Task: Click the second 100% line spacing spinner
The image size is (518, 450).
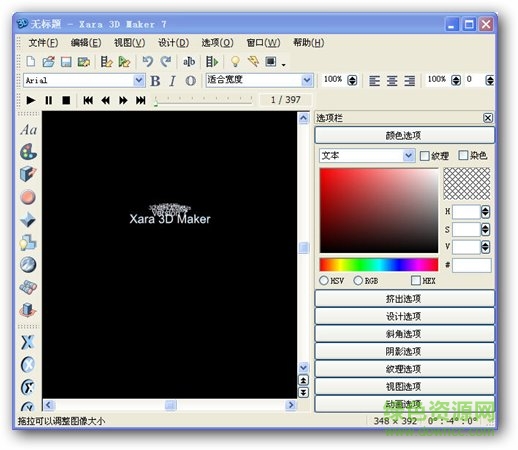Action: (456, 80)
